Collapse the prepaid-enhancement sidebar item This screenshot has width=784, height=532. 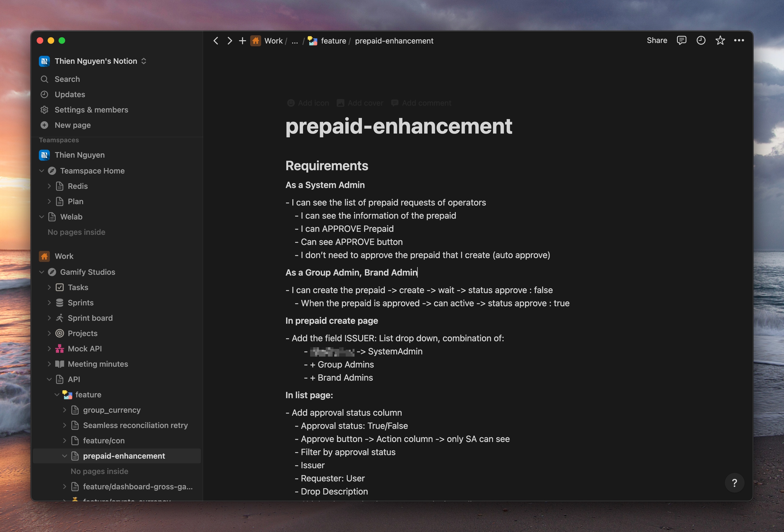[64, 456]
